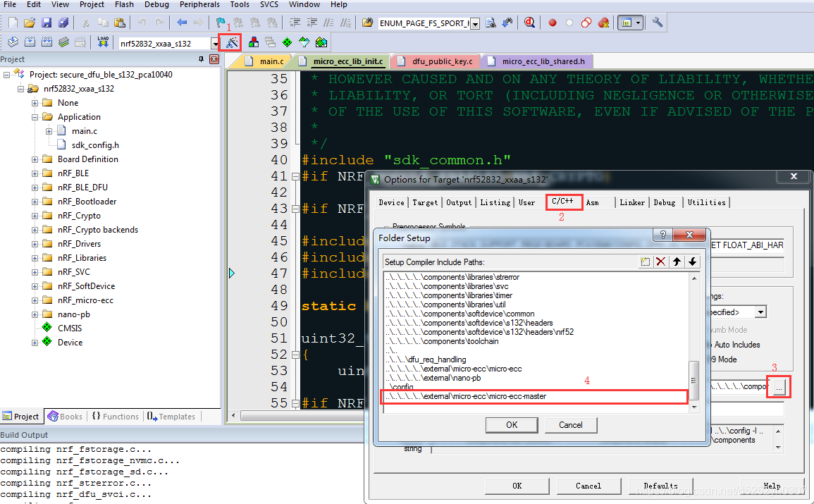Click the Build toolbar icon
The width and height of the screenshot is (814, 504).
tap(29, 41)
